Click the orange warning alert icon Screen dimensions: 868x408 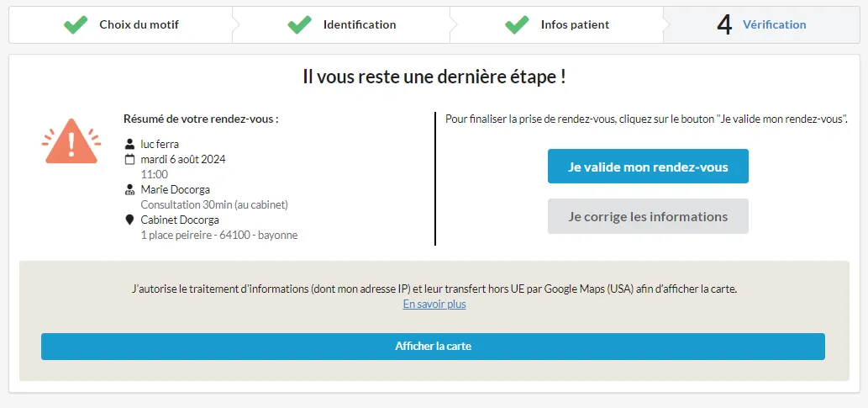click(71, 141)
